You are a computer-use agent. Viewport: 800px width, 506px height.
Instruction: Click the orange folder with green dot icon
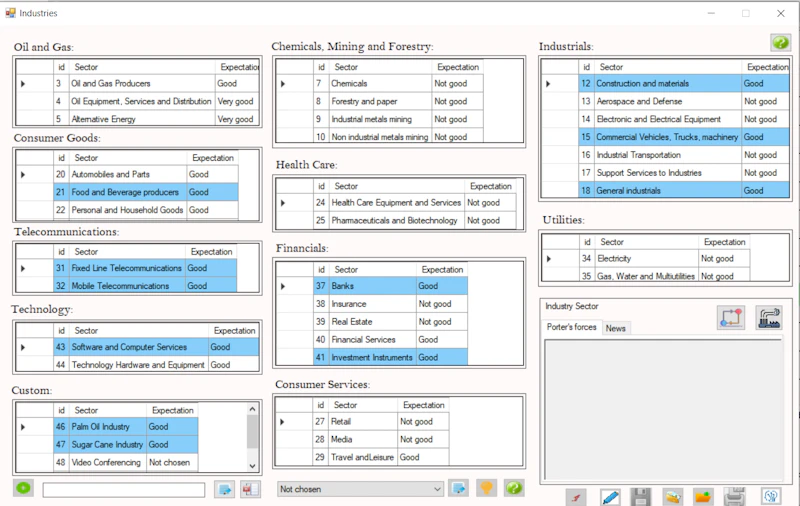point(703,497)
